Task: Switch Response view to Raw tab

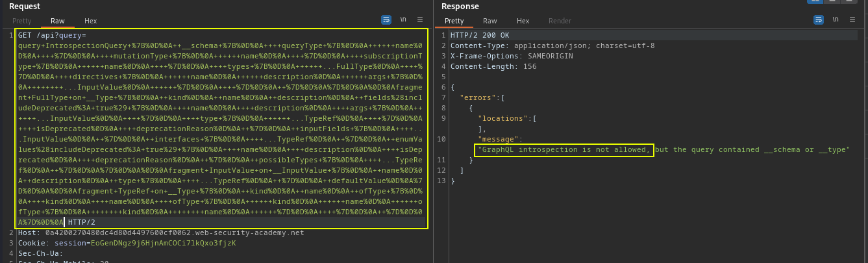Action: click(x=490, y=21)
